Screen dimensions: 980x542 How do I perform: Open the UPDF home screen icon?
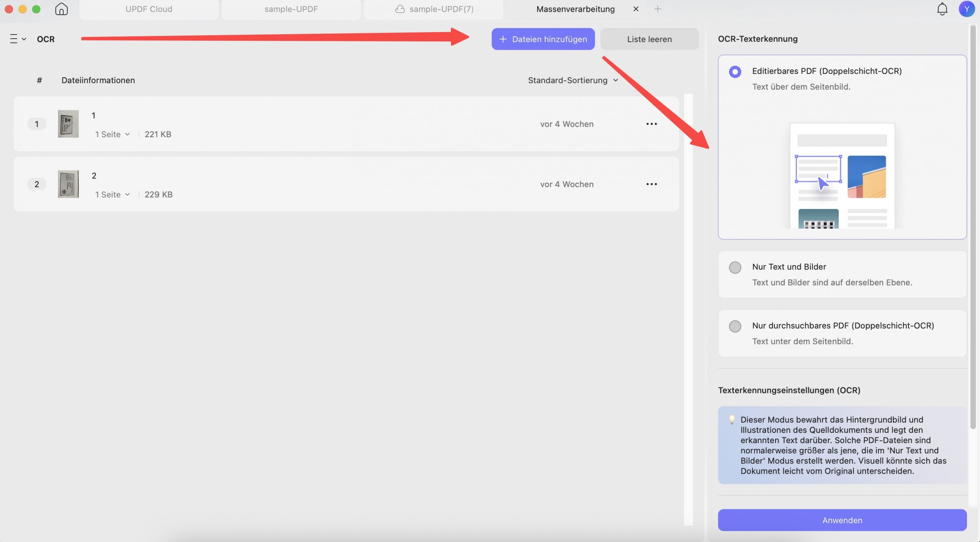pos(61,9)
